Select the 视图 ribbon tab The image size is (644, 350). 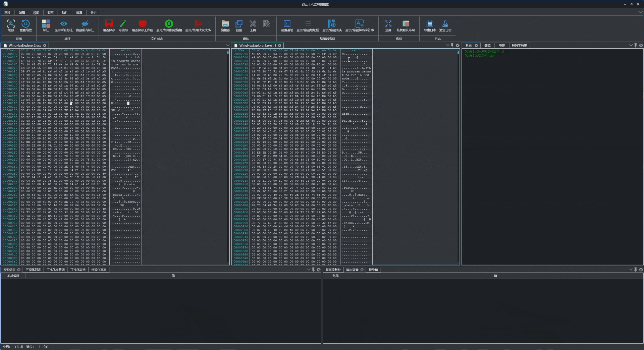(x=36, y=12)
